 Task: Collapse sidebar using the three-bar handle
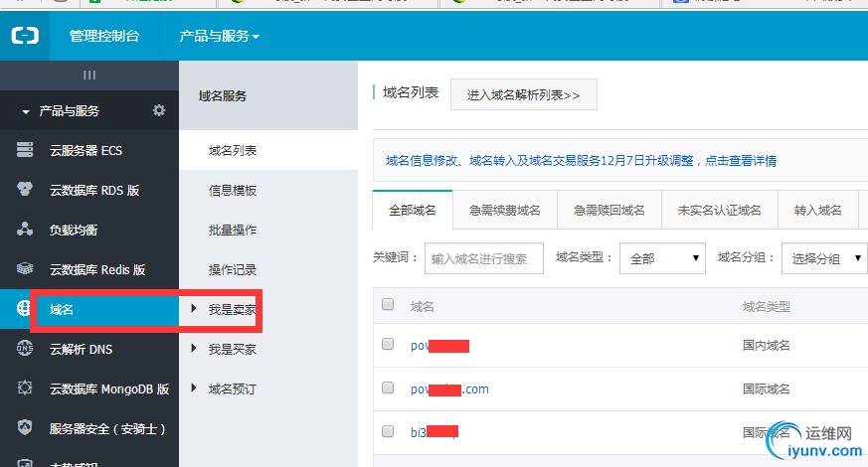pyautogui.click(x=89, y=76)
